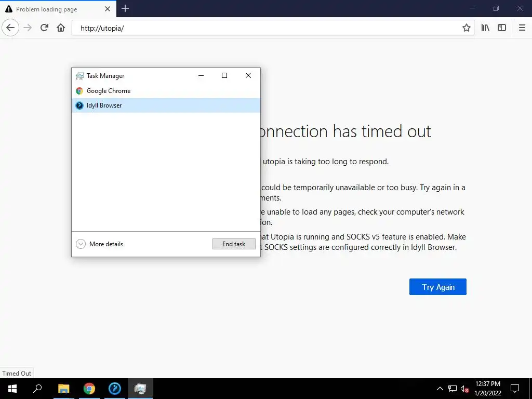The height and width of the screenshot is (399, 532).
Task: Close the Task Manager window
Action: click(x=248, y=75)
